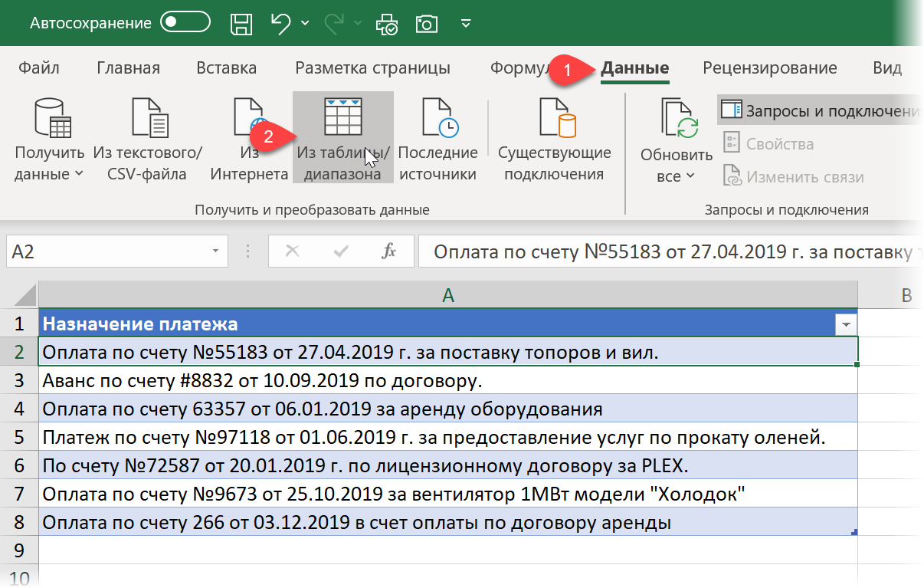Click the greyed Изменить связи button
The width and height of the screenshot is (924, 588).
(x=793, y=177)
